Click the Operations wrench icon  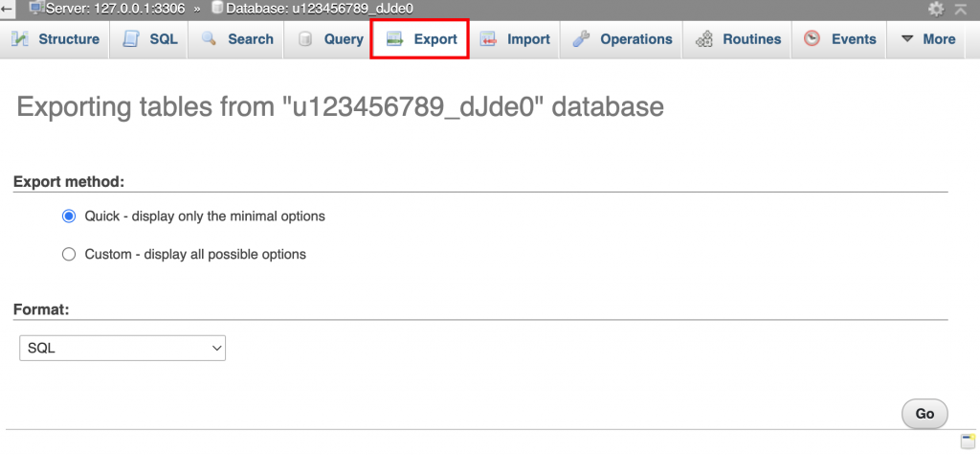point(581,39)
